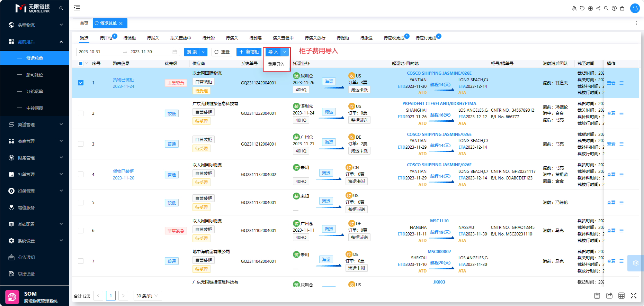Close the 货运总单 tab with the X
This screenshot has width=644, height=306.
point(121,24)
